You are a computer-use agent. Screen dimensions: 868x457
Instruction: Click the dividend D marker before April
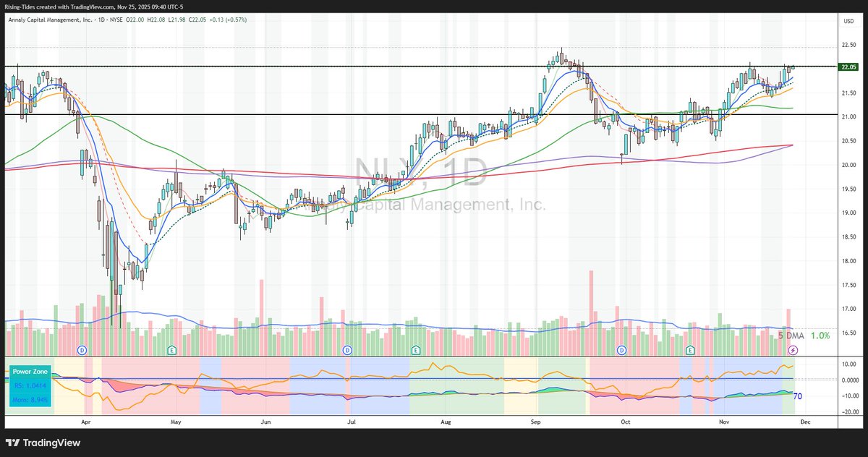click(x=82, y=350)
